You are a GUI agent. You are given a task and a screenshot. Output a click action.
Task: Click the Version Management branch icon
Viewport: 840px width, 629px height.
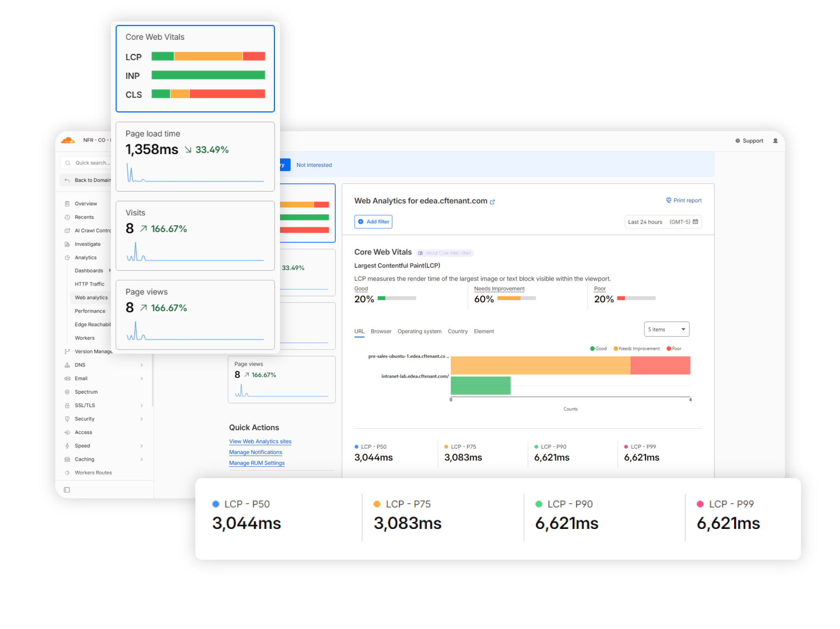67,351
